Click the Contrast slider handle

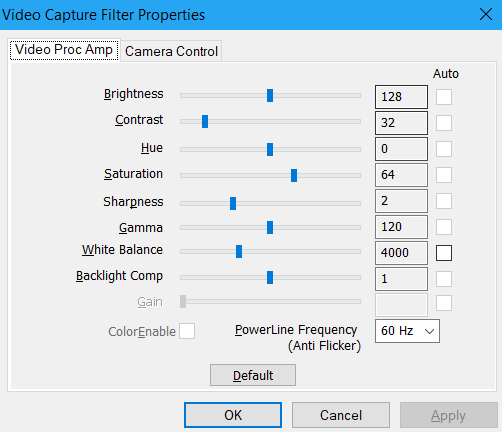205,121
